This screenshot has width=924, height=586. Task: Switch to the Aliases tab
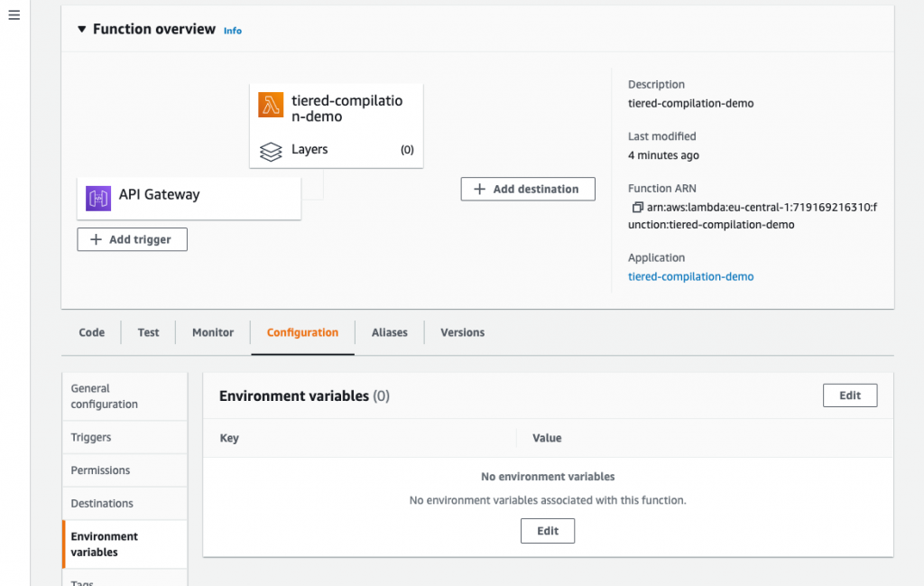click(390, 332)
